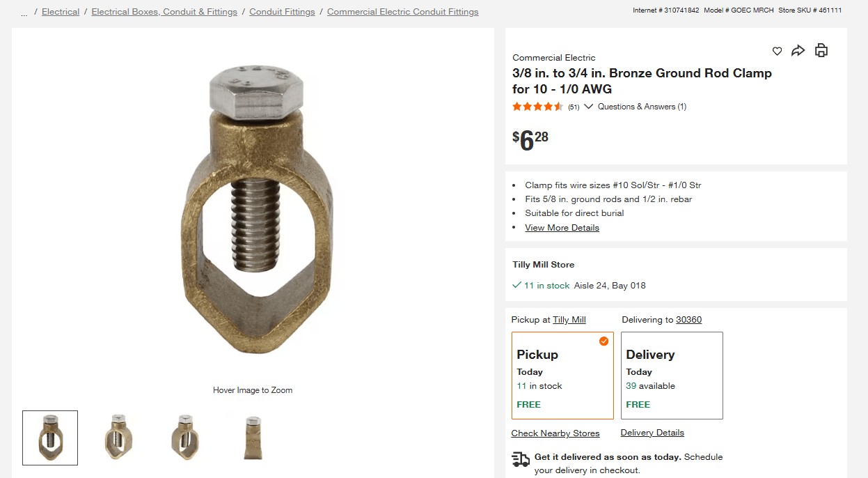Change delivery ZIP code 30360
This screenshot has height=478, width=868.
688,320
